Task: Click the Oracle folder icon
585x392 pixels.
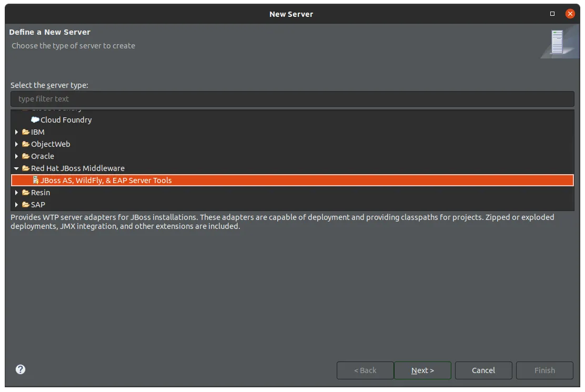Action: click(x=26, y=156)
